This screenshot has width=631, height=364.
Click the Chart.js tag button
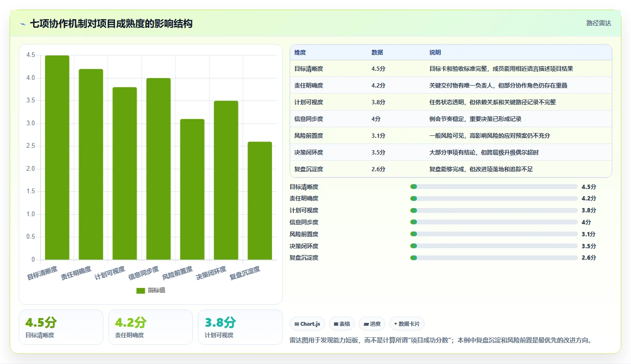coord(307,324)
